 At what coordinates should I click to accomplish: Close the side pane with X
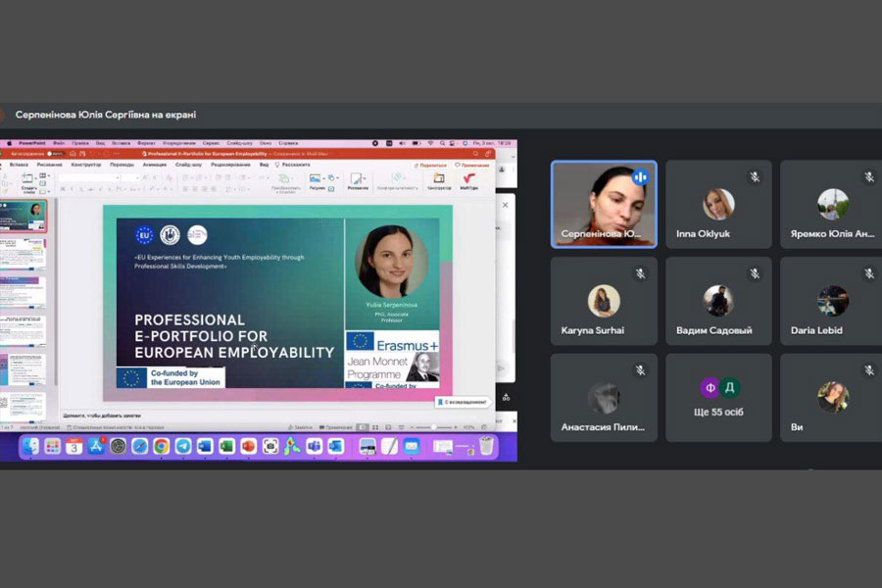tap(505, 206)
